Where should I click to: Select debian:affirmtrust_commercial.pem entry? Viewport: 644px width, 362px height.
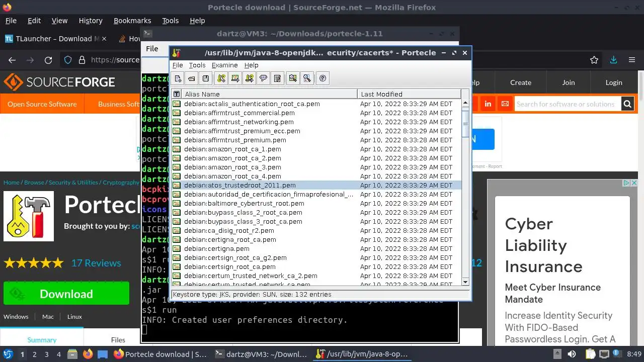[x=316, y=113]
